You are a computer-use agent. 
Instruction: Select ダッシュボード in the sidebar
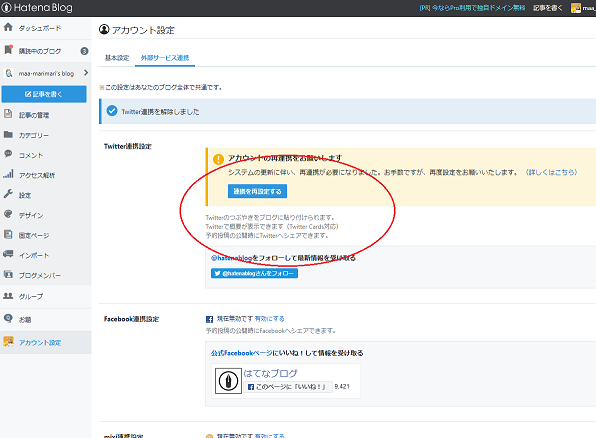[x=40, y=28]
